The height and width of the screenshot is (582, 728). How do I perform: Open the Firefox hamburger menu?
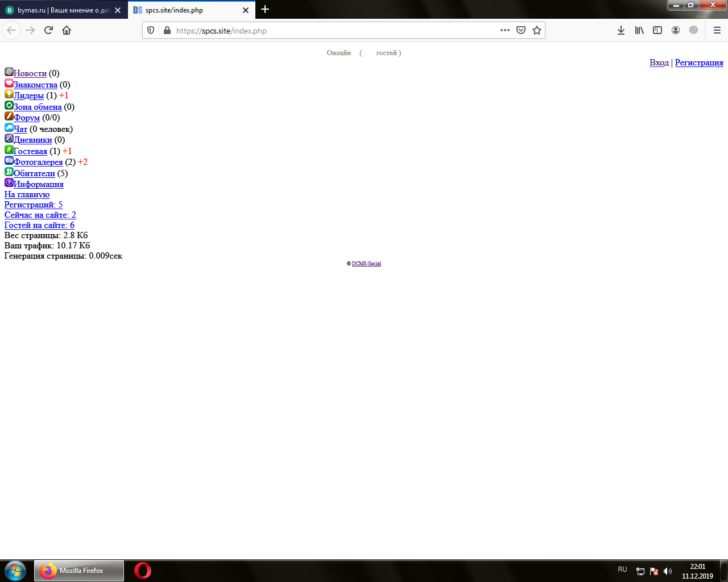pos(717,30)
